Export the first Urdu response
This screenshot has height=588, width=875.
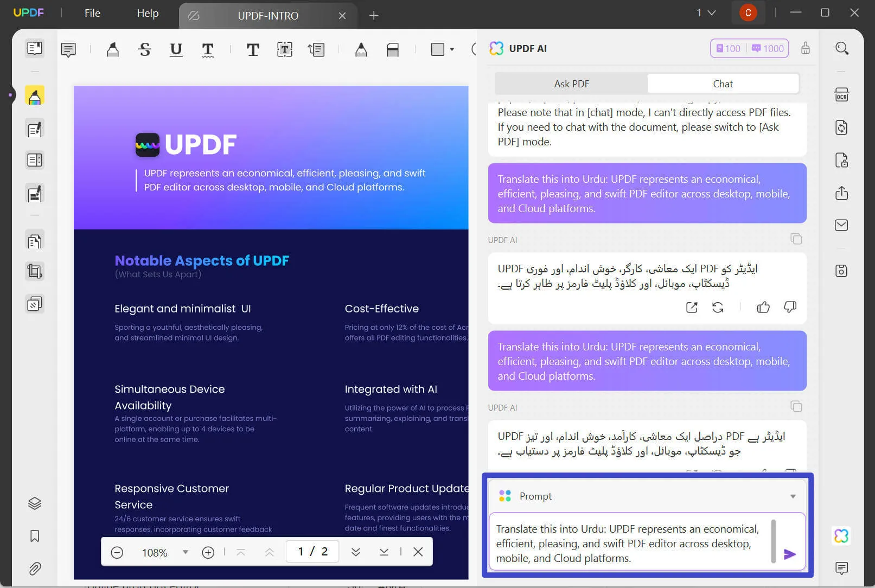coord(692,308)
